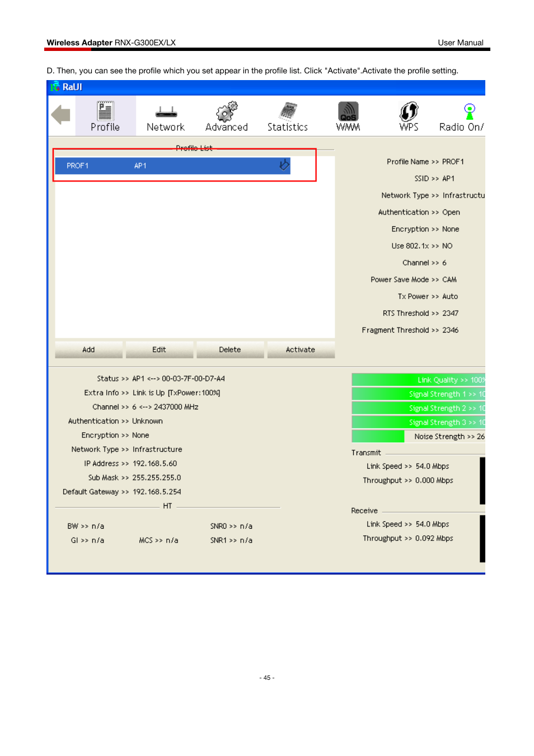The width and height of the screenshot is (534, 756).
Task: Click the IP Address 192.168.5.60 value
Action: [x=154, y=464]
